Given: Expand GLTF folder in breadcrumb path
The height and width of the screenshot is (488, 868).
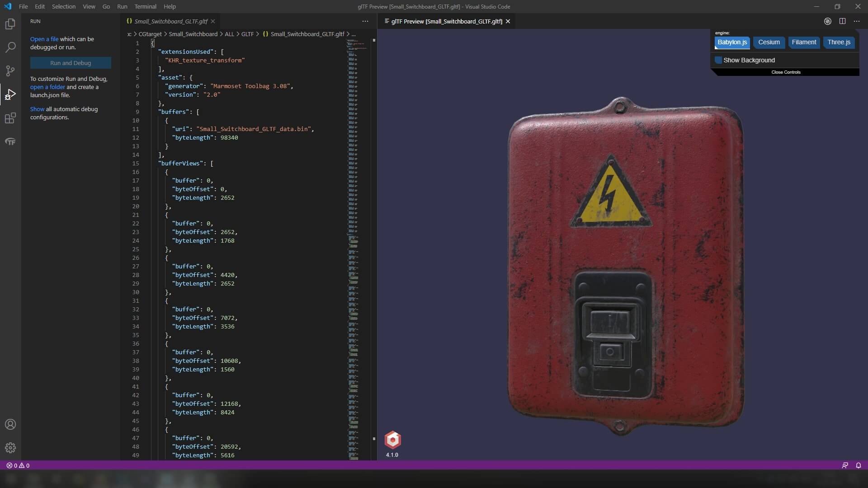Looking at the screenshot, I should click(247, 34).
